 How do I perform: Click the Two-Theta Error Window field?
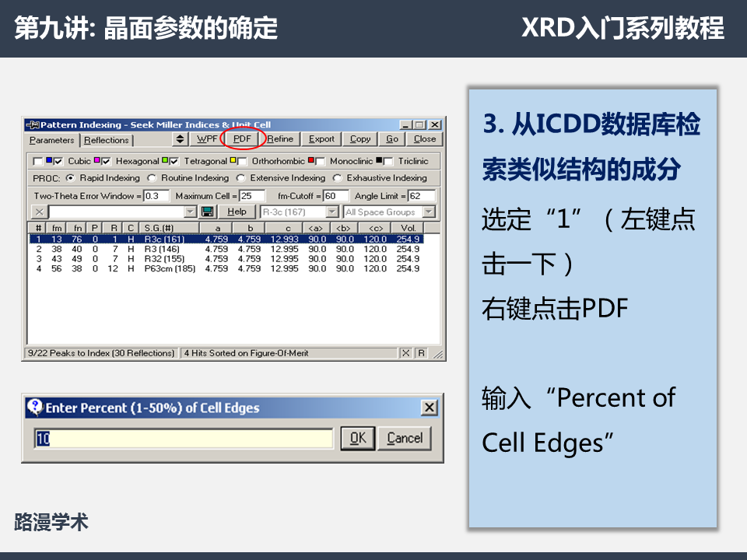(156, 196)
